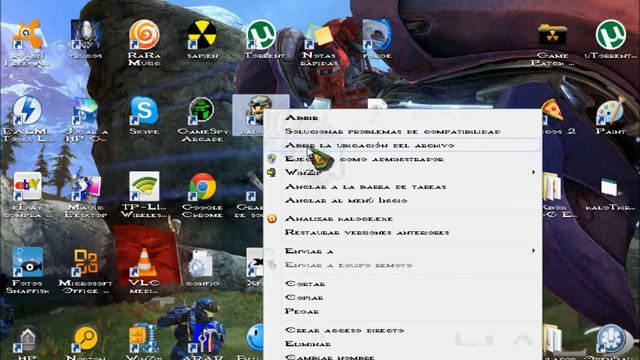Open the HP home icon at bottom left
The image size is (640, 360).
pyautogui.click(x=27, y=339)
